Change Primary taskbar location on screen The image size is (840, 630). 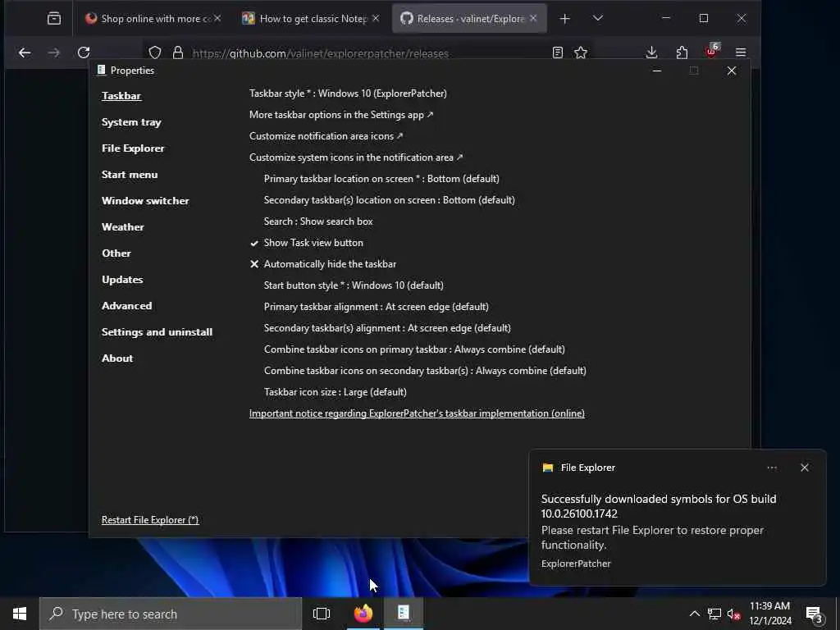pyautogui.click(x=381, y=179)
